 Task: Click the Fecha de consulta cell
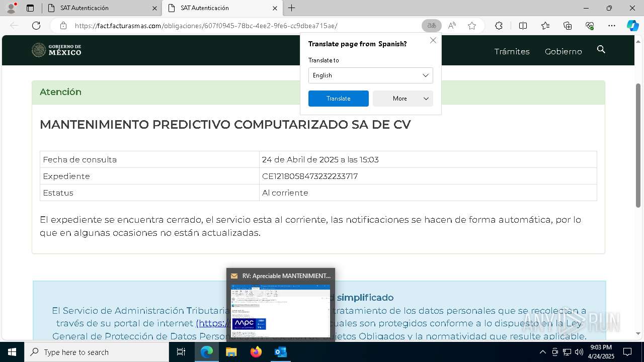click(x=149, y=159)
